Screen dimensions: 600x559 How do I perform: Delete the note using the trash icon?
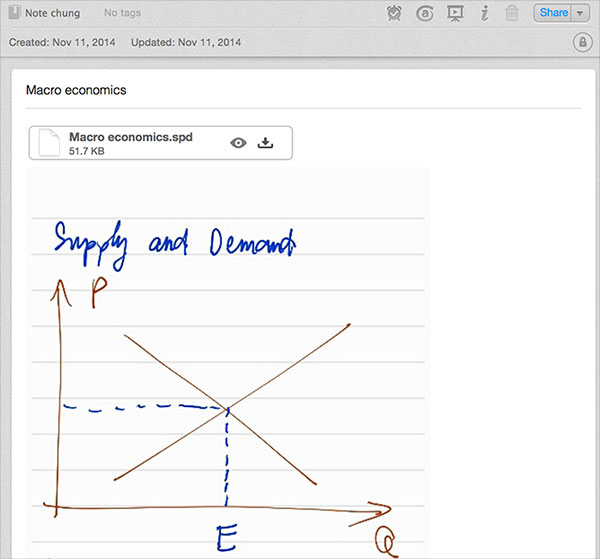pyautogui.click(x=512, y=13)
